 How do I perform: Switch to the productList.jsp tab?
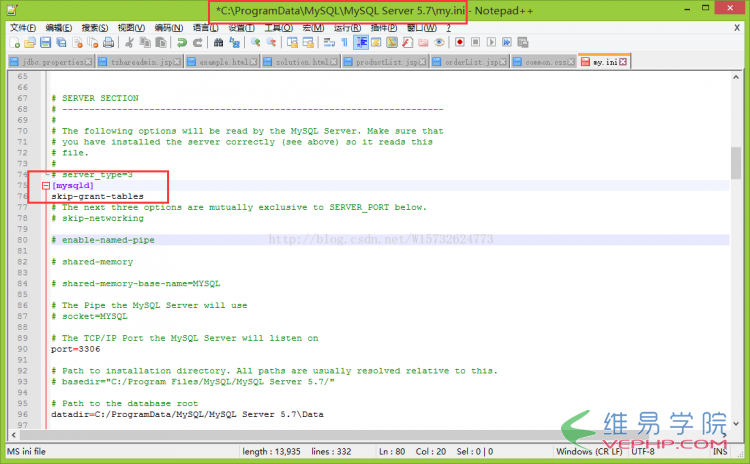385,62
